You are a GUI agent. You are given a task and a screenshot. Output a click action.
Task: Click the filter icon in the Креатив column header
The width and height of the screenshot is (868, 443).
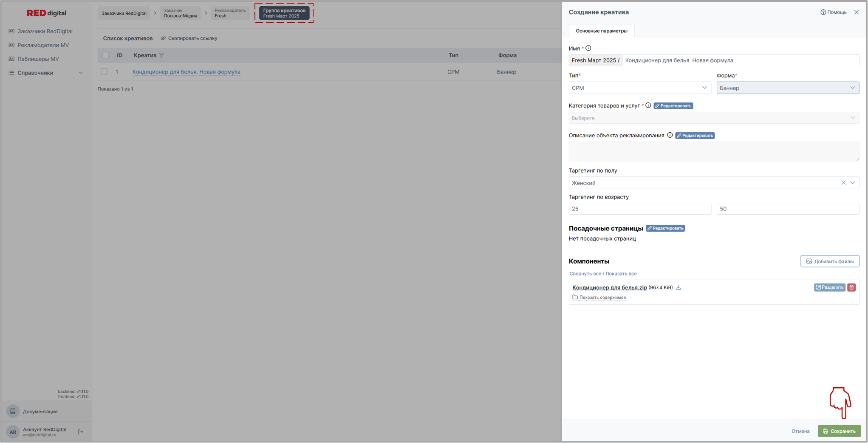pyautogui.click(x=161, y=55)
